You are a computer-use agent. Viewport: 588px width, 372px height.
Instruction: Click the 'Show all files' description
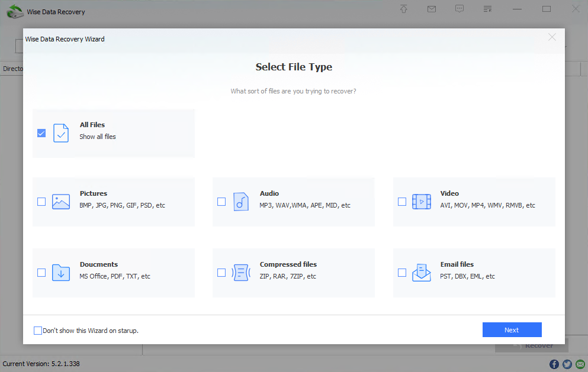(x=98, y=137)
